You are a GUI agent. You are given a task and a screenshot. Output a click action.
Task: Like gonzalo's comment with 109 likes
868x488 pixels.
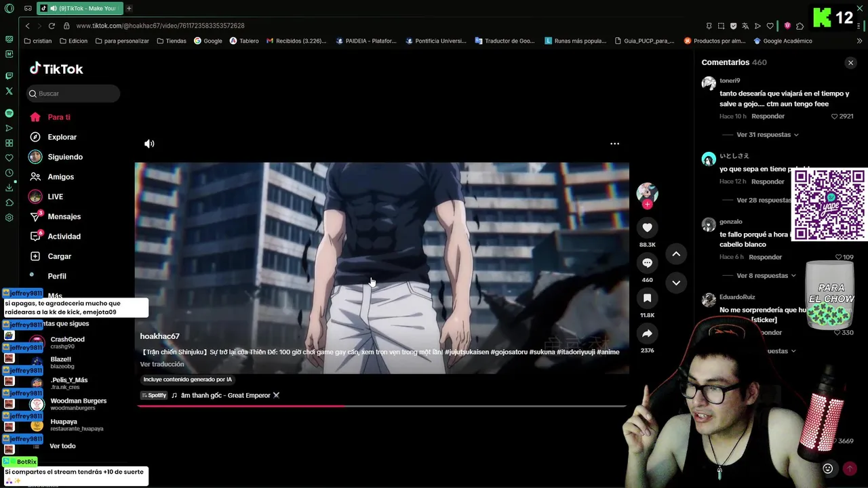tap(838, 258)
